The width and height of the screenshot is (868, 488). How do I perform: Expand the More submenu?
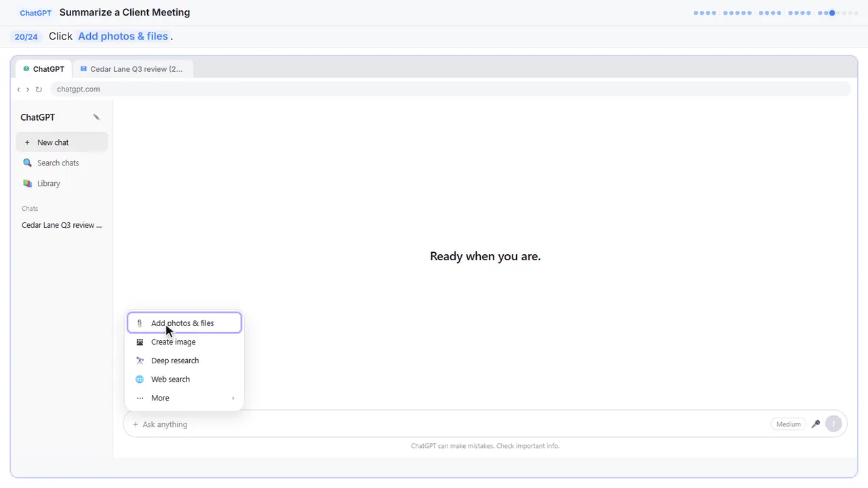[x=184, y=398]
